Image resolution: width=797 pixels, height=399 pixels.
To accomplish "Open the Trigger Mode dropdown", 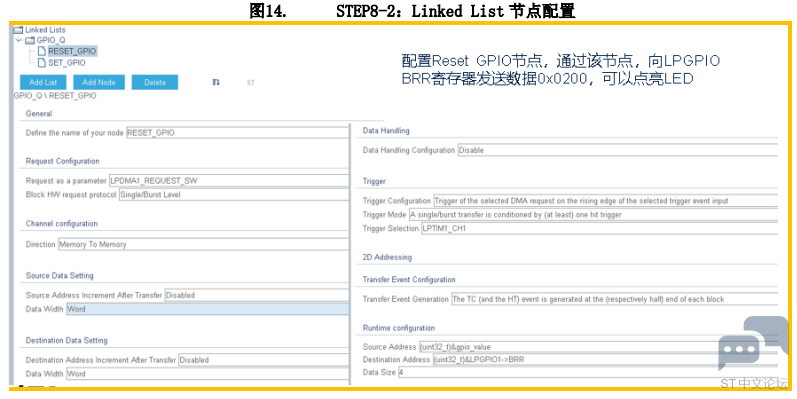I will point(593,215).
